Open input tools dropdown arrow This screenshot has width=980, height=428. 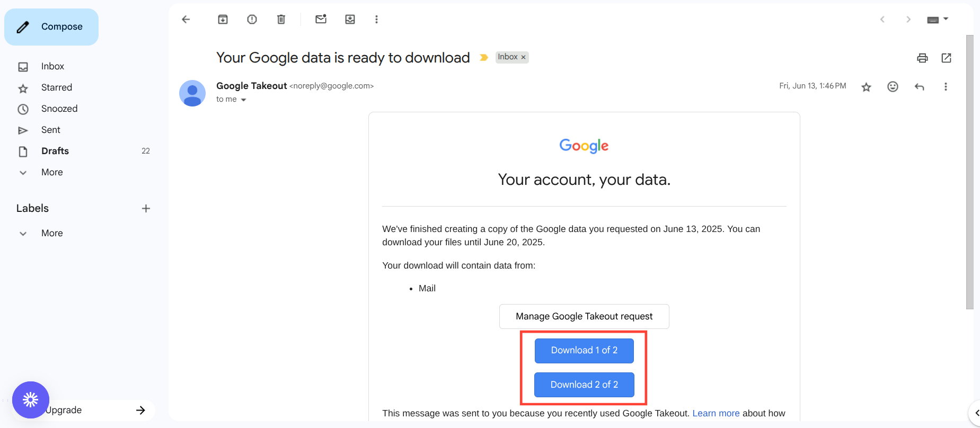click(946, 19)
